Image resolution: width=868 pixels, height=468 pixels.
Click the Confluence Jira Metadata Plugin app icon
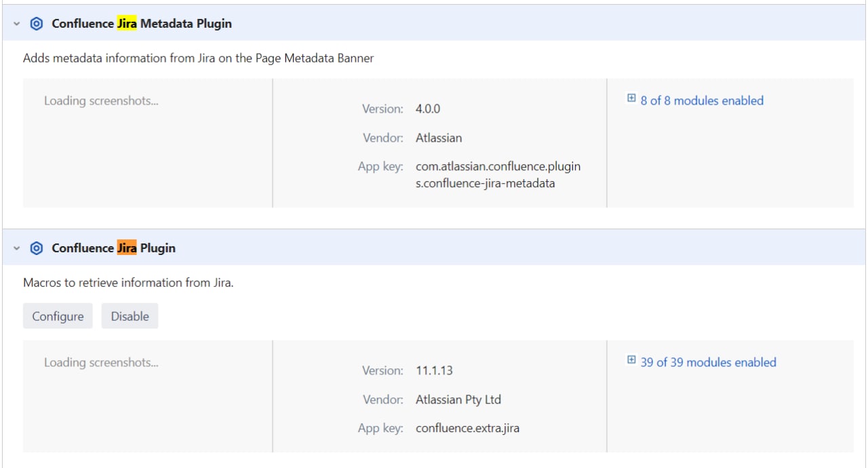[37, 24]
